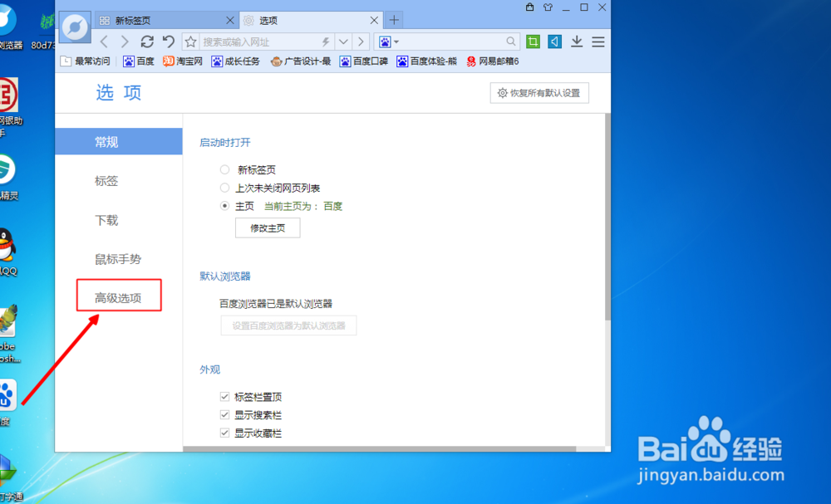
Task: Click the address bar input field
Action: (259, 42)
